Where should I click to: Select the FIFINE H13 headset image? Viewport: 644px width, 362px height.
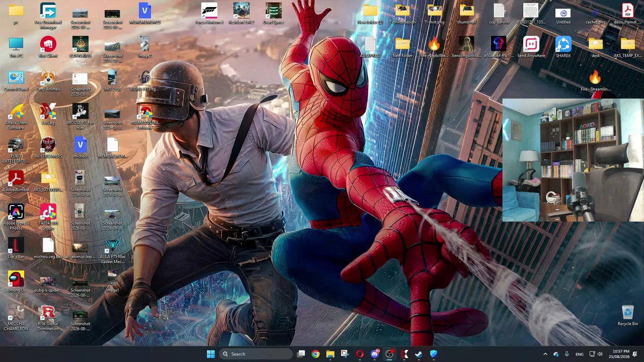(x=144, y=81)
